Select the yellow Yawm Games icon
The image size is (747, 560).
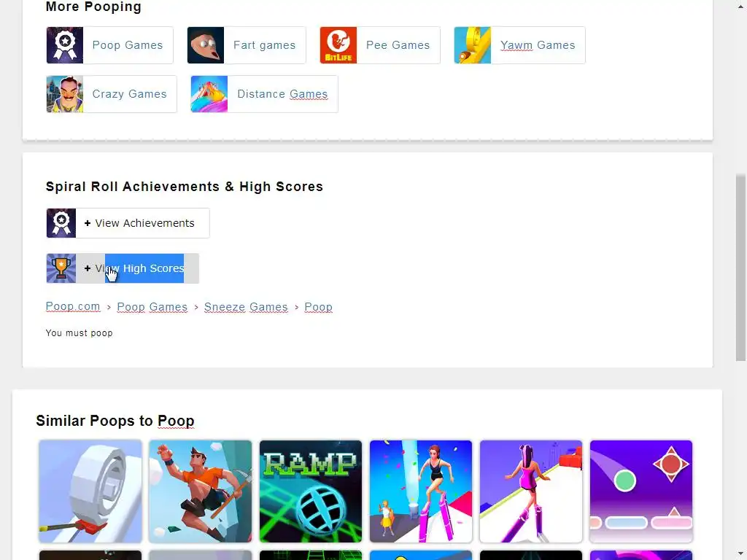473,45
